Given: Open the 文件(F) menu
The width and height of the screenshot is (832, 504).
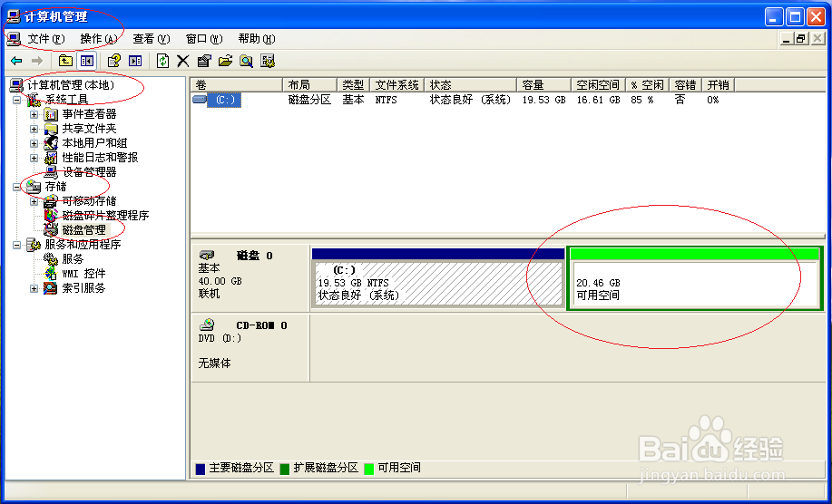Looking at the screenshot, I should 46,39.
